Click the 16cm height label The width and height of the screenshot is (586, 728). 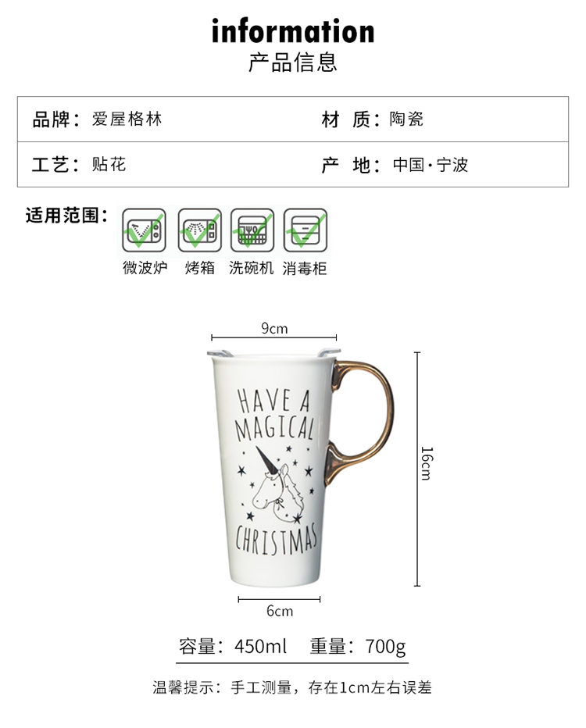[x=427, y=463]
